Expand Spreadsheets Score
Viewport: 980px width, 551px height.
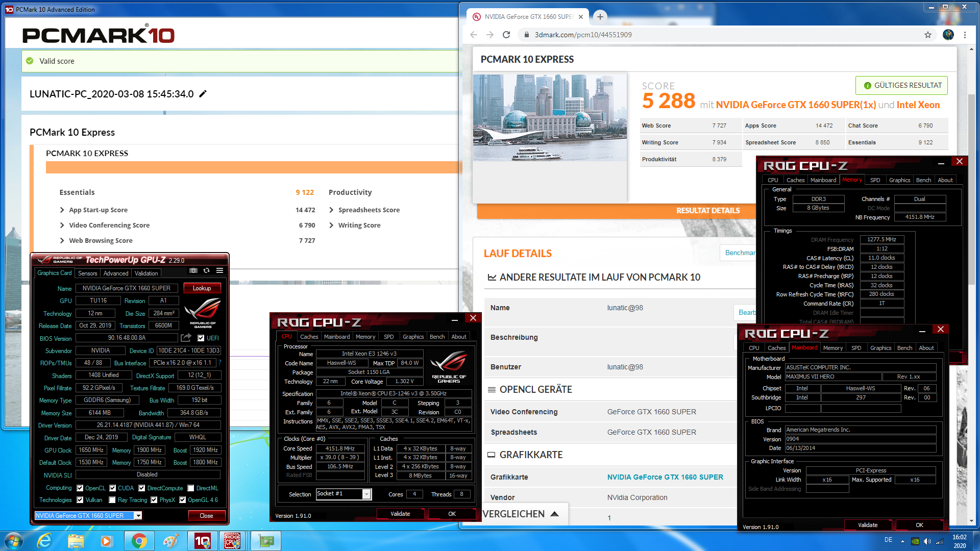click(331, 210)
